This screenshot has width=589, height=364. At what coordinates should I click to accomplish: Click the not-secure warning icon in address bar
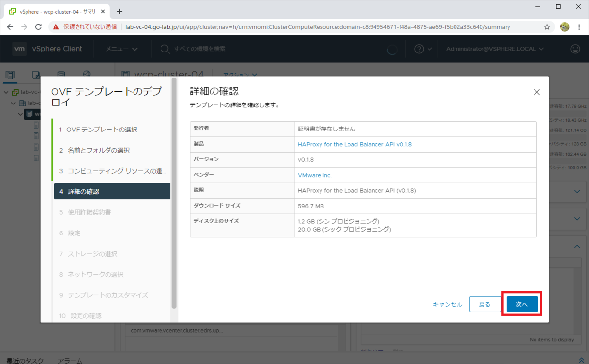point(56,27)
